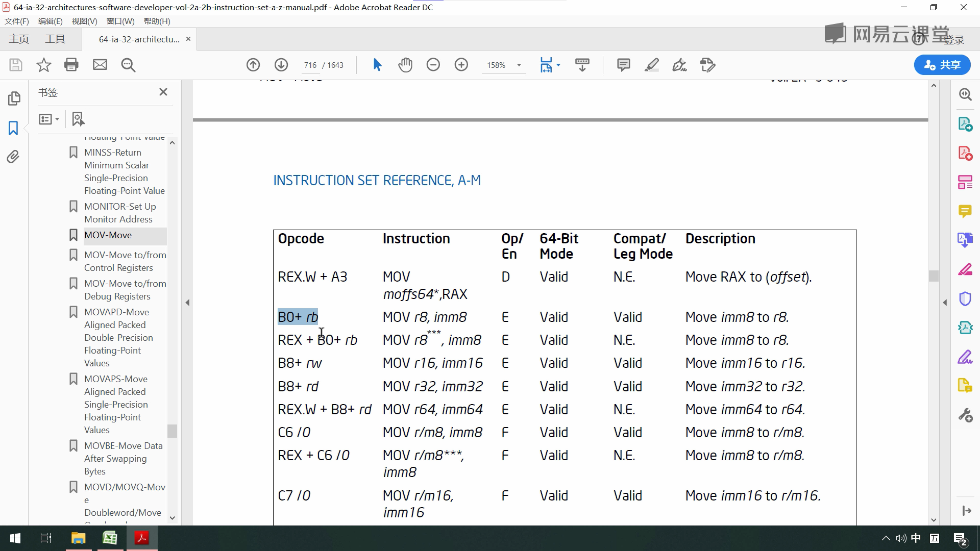This screenshot has height=551, width=980.
Task: Select the Hand pan tool
Action: click(x=405, y=65)
